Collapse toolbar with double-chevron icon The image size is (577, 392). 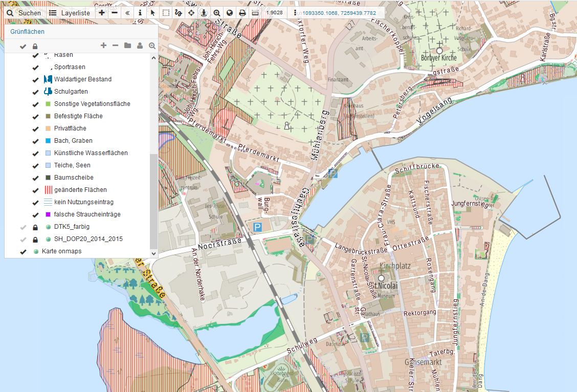127,13
